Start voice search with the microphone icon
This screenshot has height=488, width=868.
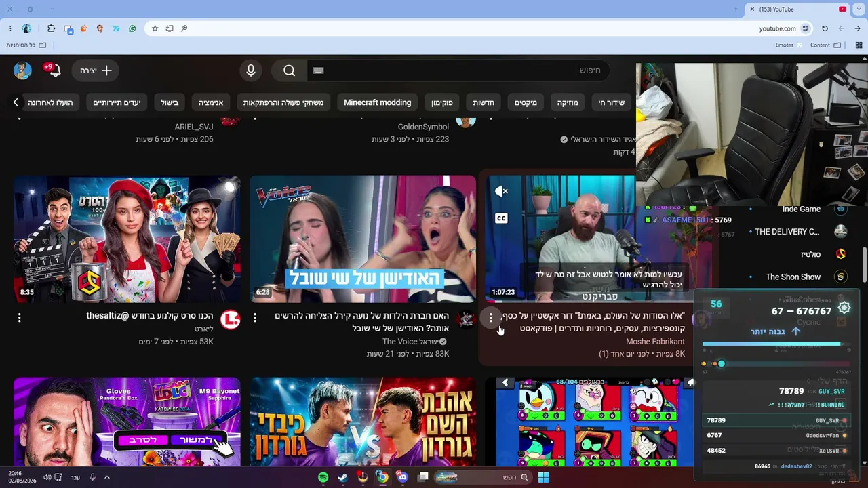pyautogui.click(x=251, y=70)
